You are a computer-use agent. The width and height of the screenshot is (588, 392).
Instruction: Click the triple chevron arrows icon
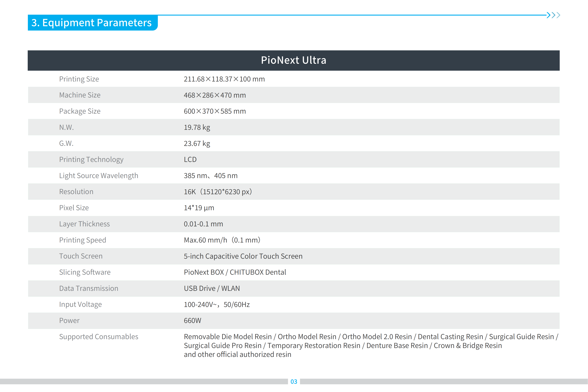click(x=553, y=15)
